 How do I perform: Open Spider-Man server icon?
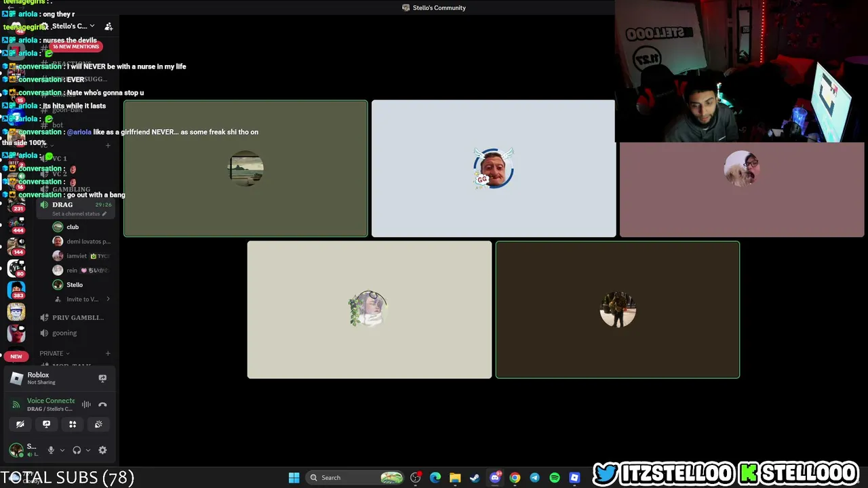click(16, 333)
